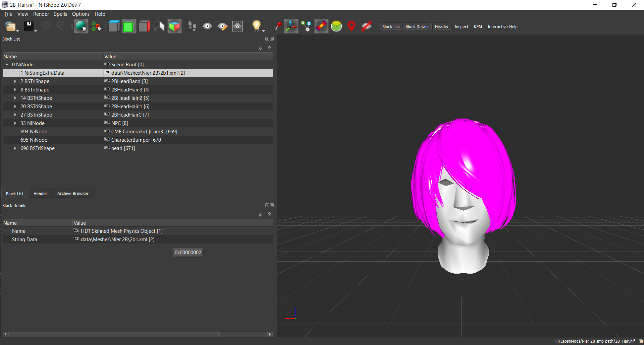Expand the 20 BSTriShape node

pos(15,106)
